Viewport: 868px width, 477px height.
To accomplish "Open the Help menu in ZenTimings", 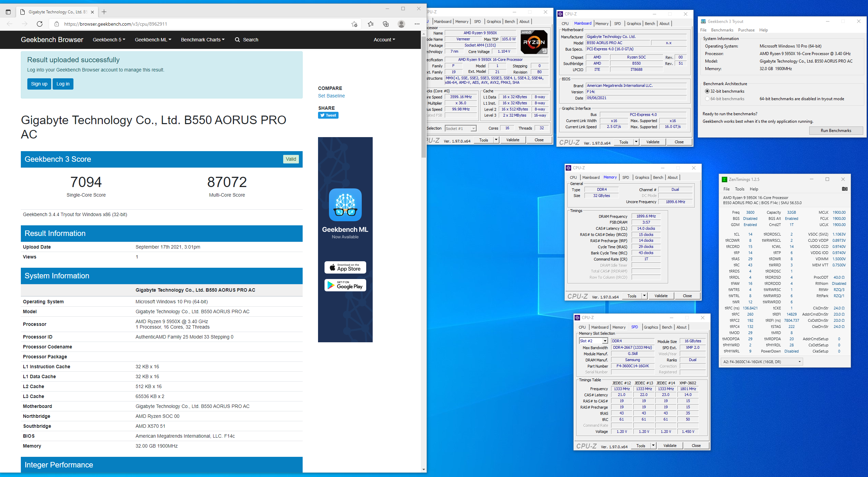I will 754,189.
